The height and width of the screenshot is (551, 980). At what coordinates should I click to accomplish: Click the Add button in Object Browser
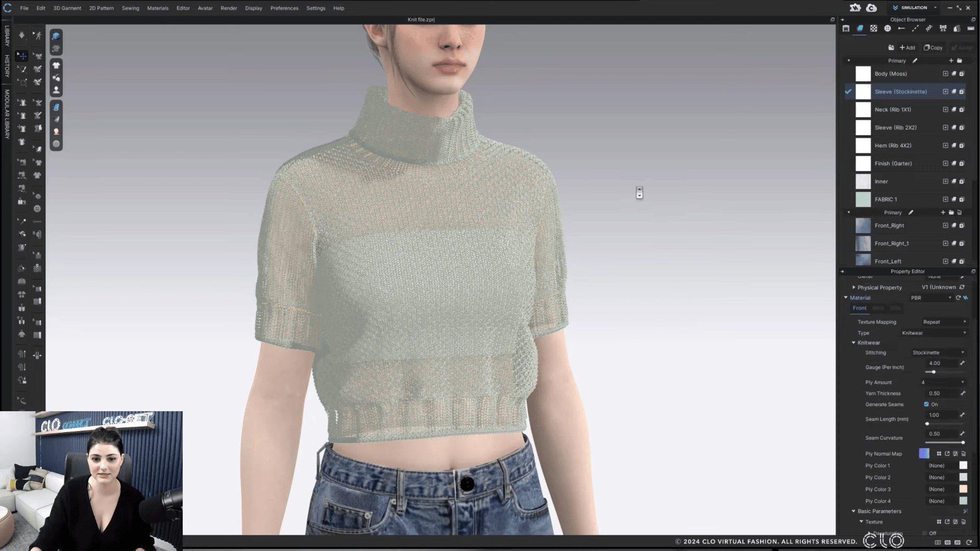pos(906,47)
